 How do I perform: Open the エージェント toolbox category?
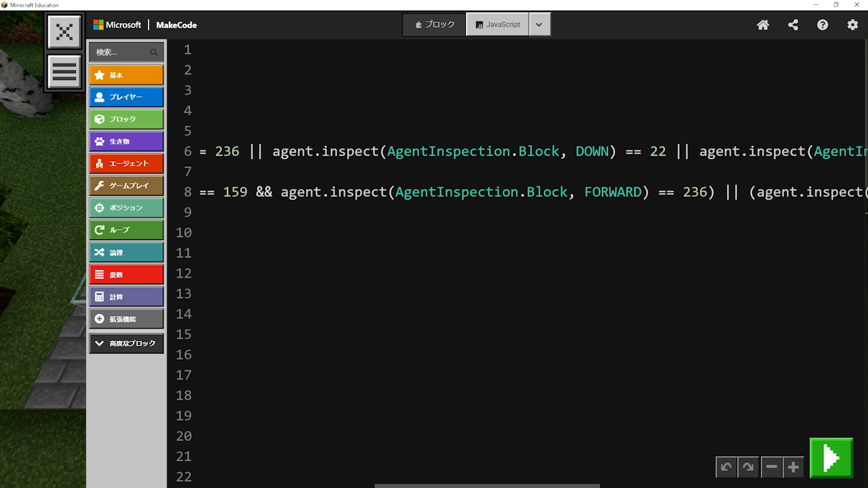[x=126, y=163]
